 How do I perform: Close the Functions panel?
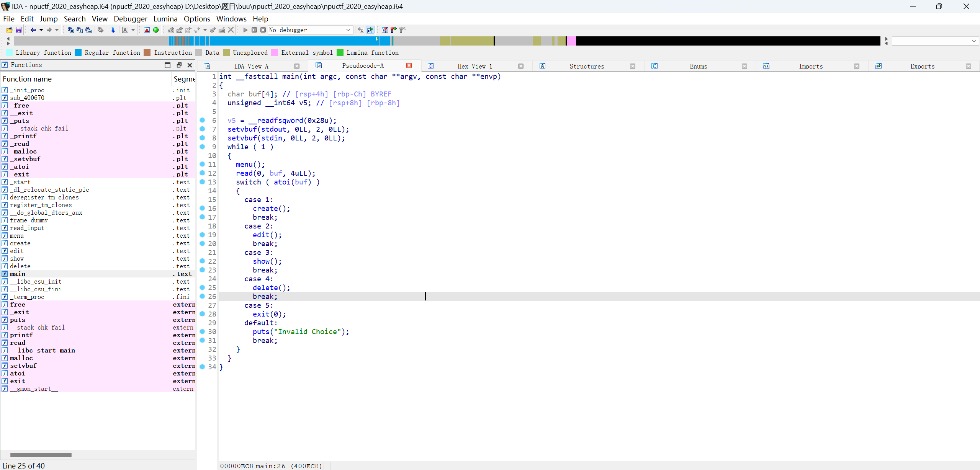pyautogui.click(x=190, y=65)
